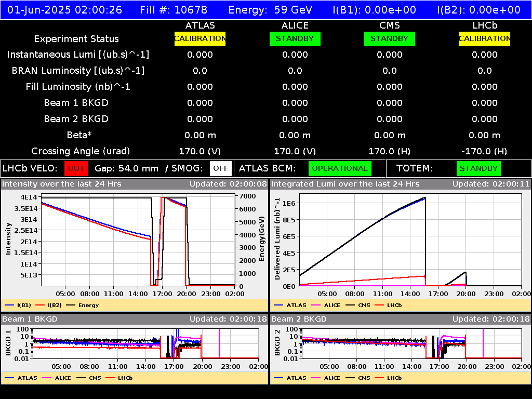
Task: Click the Updated: 02:00:11 timestamp
Action: [491, 184]
